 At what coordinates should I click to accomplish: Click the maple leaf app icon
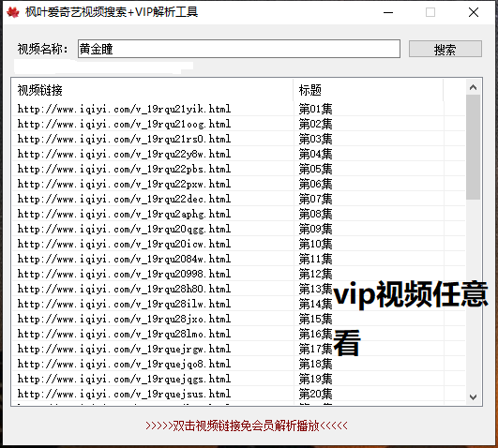pos(13,12)
